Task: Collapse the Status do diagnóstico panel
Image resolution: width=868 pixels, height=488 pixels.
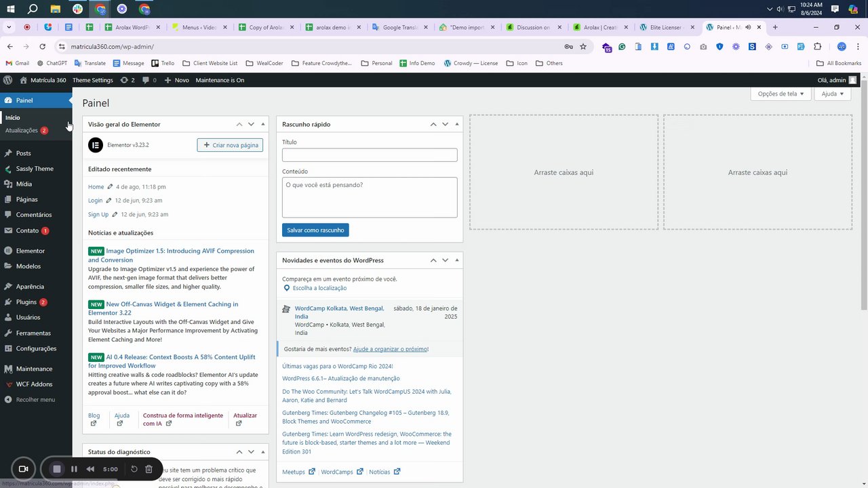Action: [263, 452]
